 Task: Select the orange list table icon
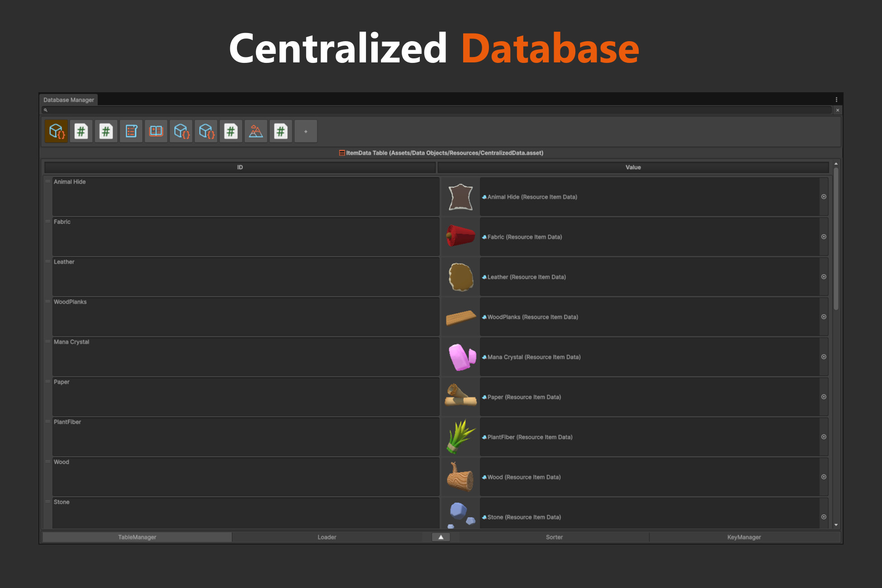pyautogui.click(x=131, y=131)
